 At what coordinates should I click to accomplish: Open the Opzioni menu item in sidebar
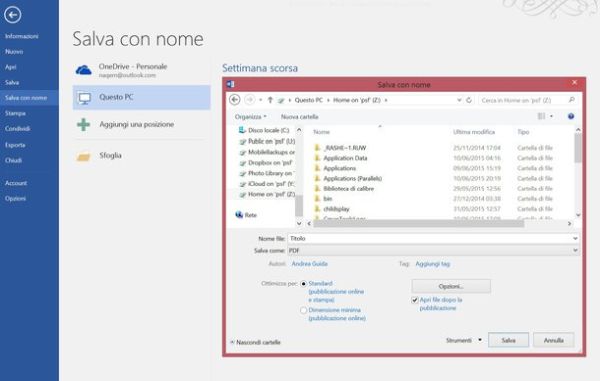16,199
